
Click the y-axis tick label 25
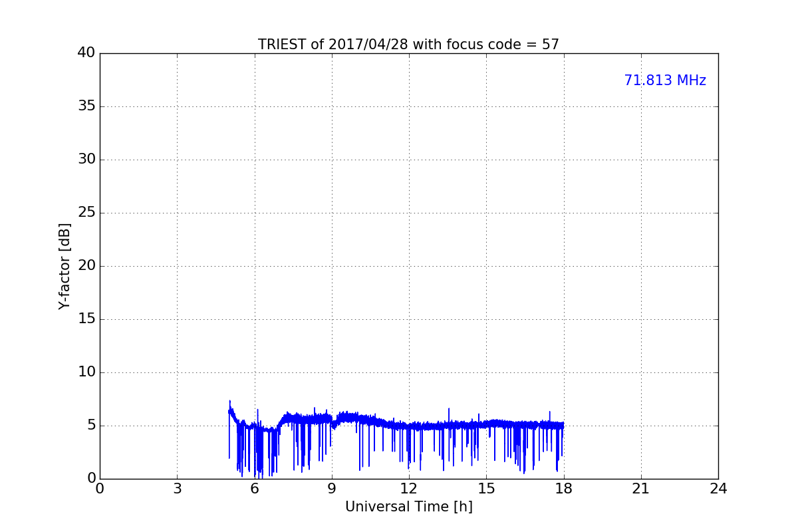(86, 213)
